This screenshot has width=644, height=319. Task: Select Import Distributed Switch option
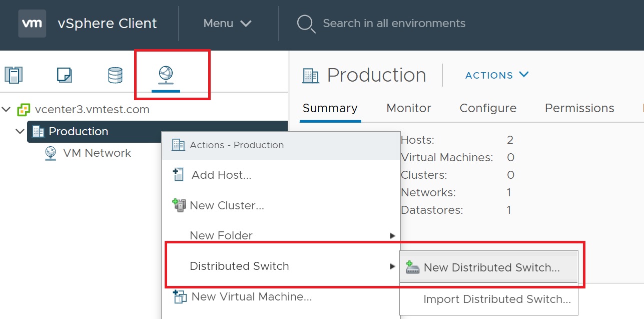pyautogui.click(x=496, y=299)
